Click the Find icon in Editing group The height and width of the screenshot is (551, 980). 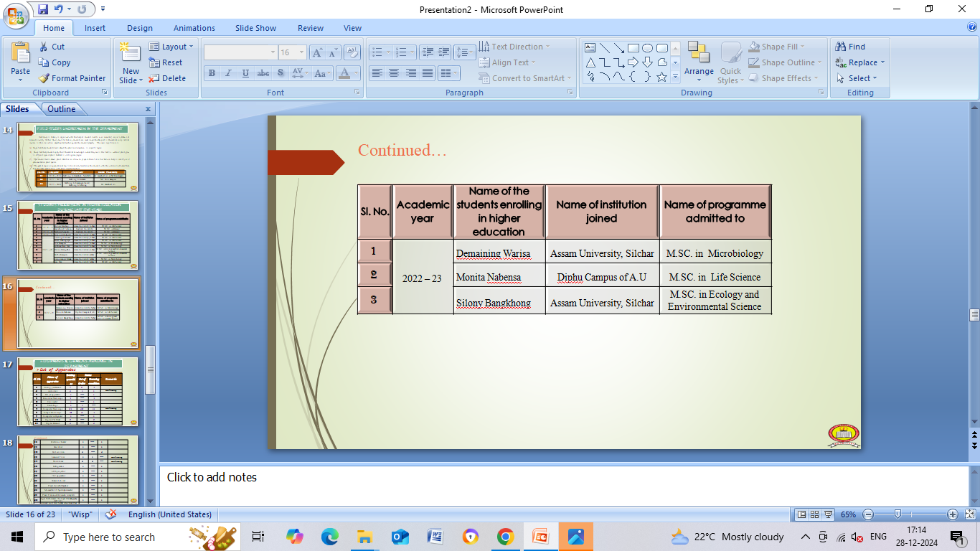850,47
